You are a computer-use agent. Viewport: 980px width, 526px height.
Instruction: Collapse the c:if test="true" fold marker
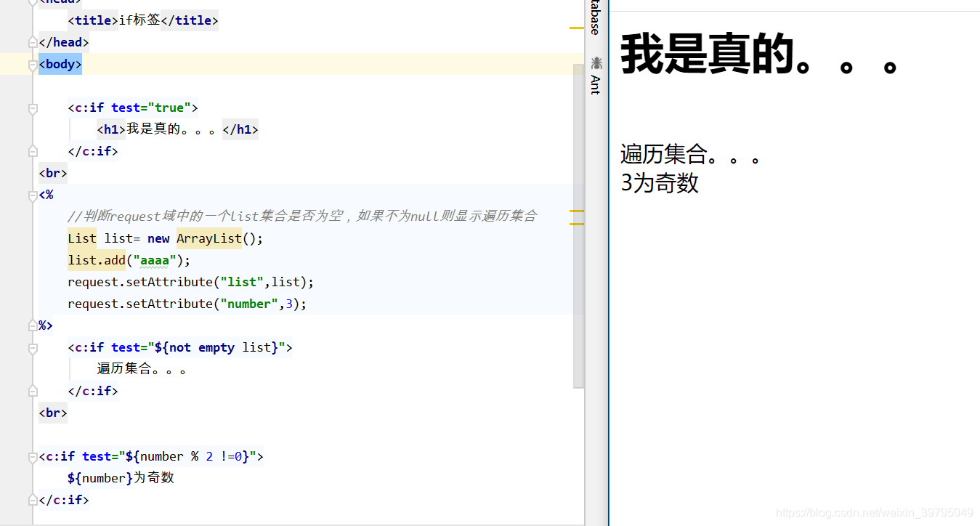[x=33, y=108]
